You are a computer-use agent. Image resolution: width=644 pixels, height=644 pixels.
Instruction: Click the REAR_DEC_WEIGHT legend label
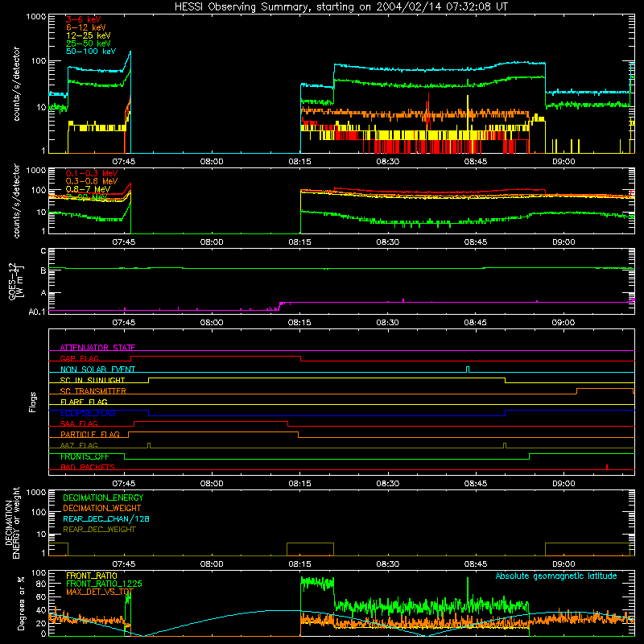pyautogui.click(x=99, y=530)
